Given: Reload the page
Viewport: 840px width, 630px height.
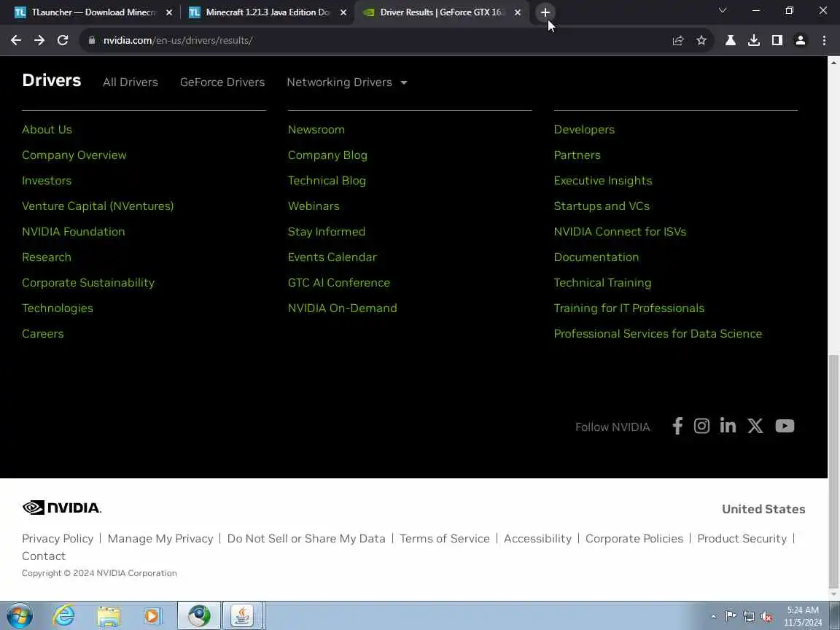Looking at the screenshot, I should (x=63, y=40).
